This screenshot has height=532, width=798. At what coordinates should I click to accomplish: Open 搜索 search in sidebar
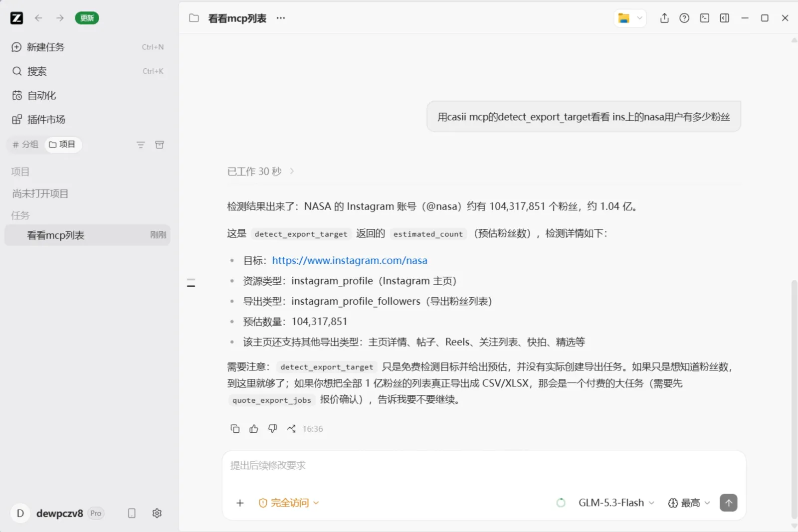click(x=87, y=71)
